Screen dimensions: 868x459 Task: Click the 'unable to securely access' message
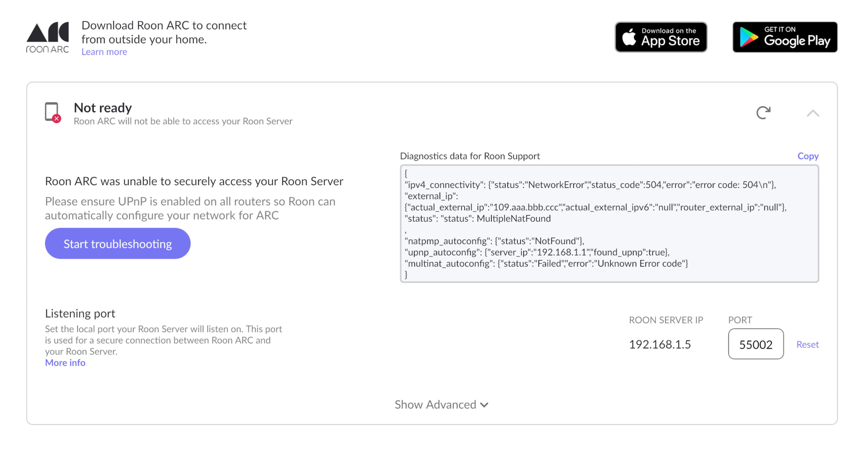click(194, 181)
